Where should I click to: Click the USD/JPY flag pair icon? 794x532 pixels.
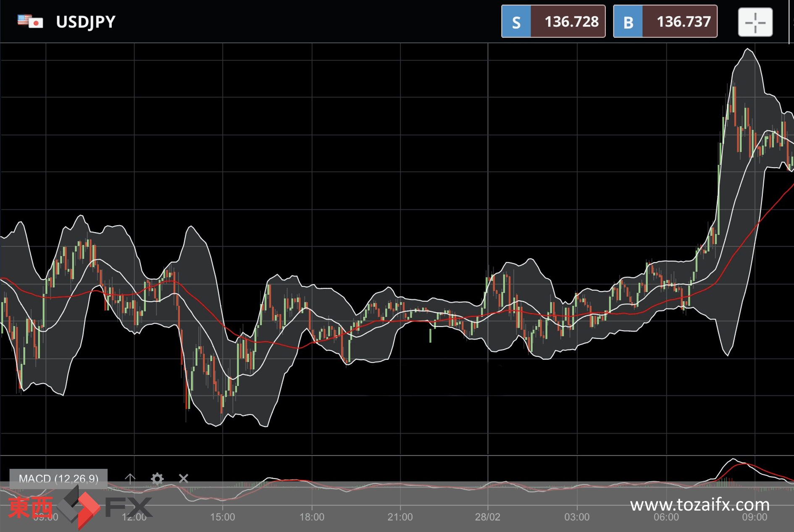point(30,21)
